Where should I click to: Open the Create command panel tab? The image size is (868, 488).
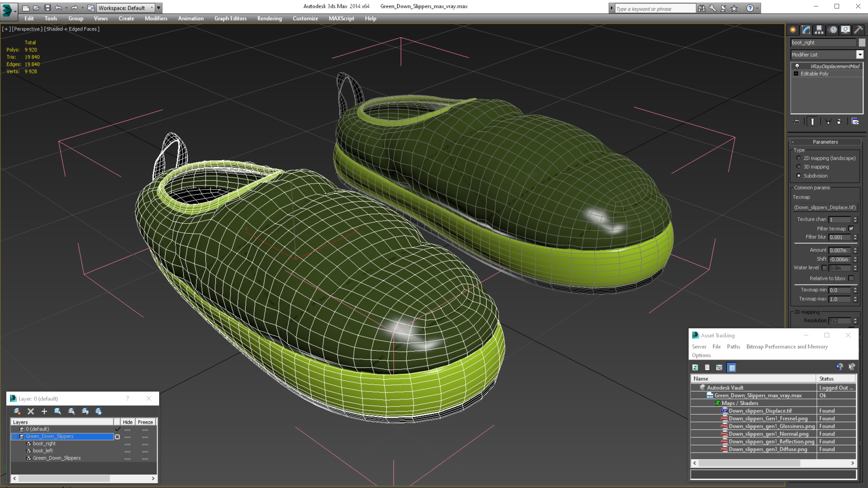(x=793, y=30)
